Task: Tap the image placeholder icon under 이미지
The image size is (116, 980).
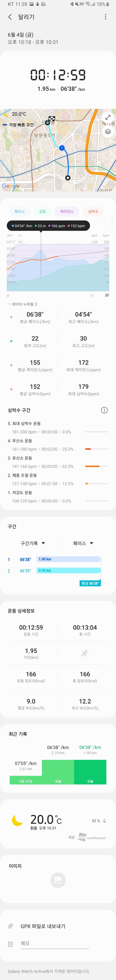Action: [58, 880]
